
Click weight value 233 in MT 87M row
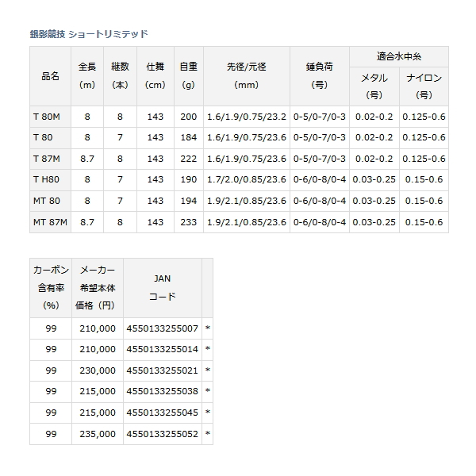pos(189,222)
